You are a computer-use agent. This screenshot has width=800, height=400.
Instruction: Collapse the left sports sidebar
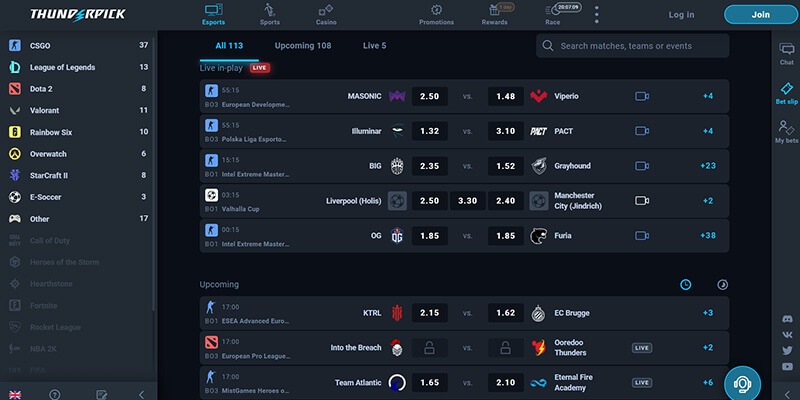pos(140,394)
